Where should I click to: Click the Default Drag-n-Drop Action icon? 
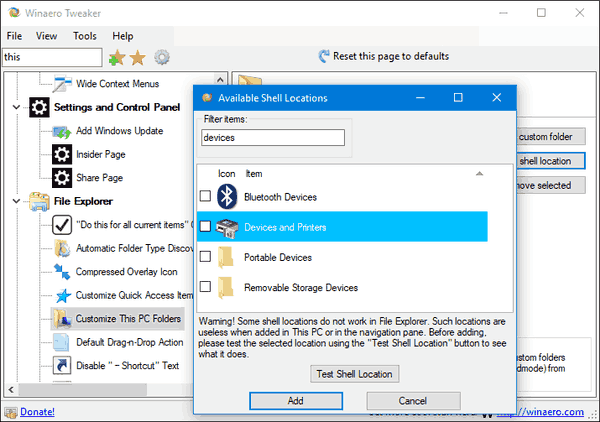(61, 342)
